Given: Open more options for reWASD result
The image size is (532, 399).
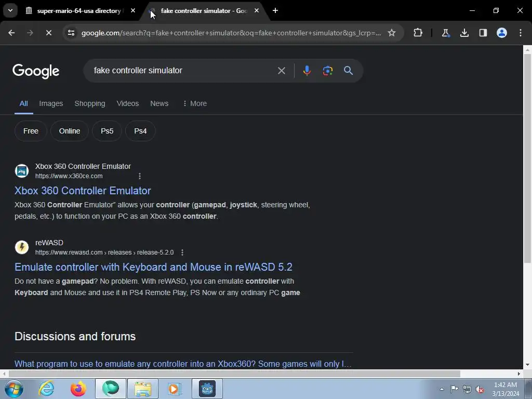Looking at the screenshot, I should point(182,252).
